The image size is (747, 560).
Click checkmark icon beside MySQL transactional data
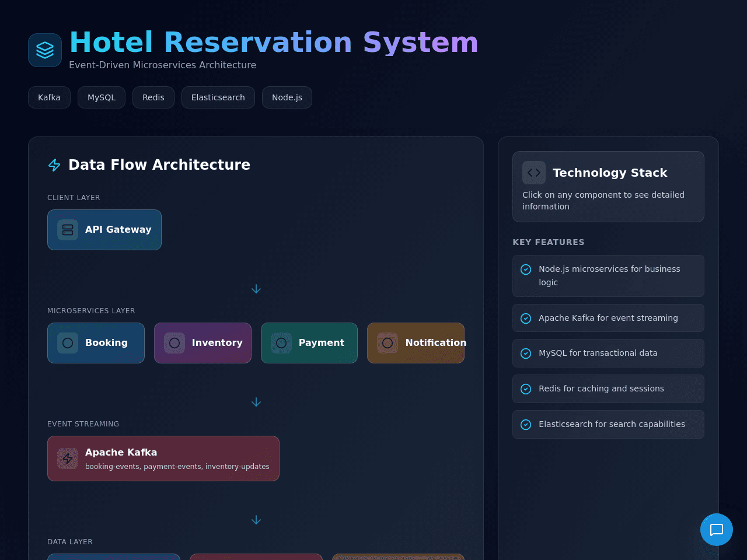[x=526, y=353]
